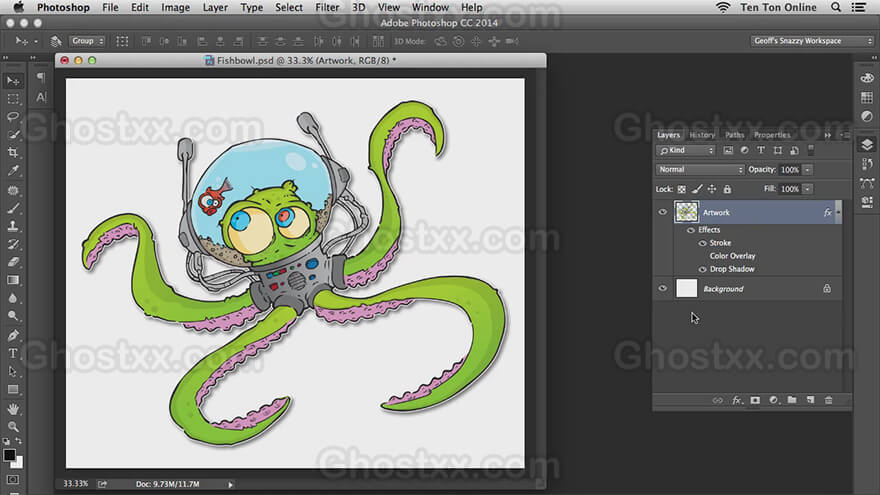Toggle Lock image pixels brush icon
880x495 pixels.
696,190
